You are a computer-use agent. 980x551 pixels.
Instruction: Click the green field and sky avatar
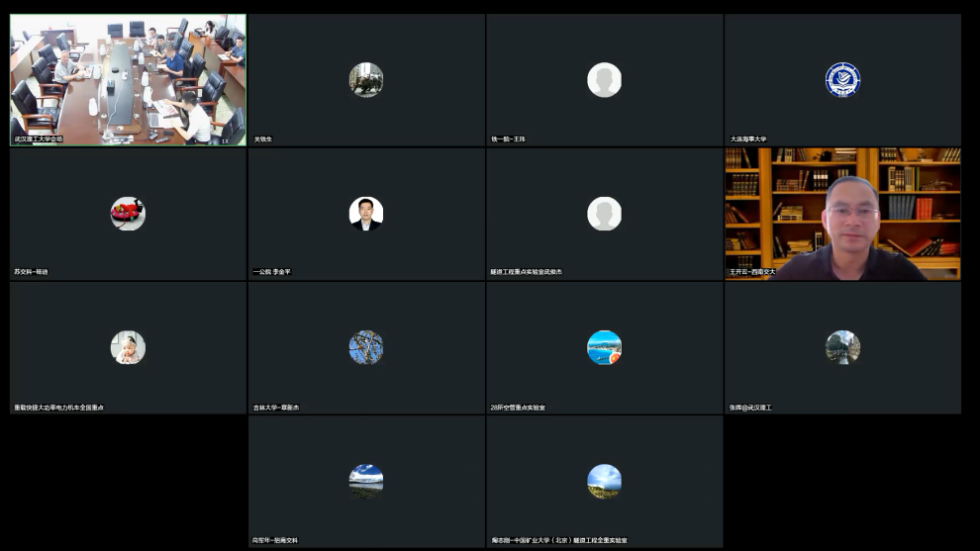click(x=604, y=481)
